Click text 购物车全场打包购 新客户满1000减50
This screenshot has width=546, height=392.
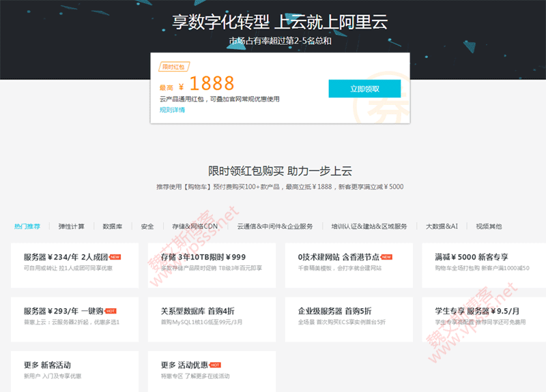(x=482, y=268)
